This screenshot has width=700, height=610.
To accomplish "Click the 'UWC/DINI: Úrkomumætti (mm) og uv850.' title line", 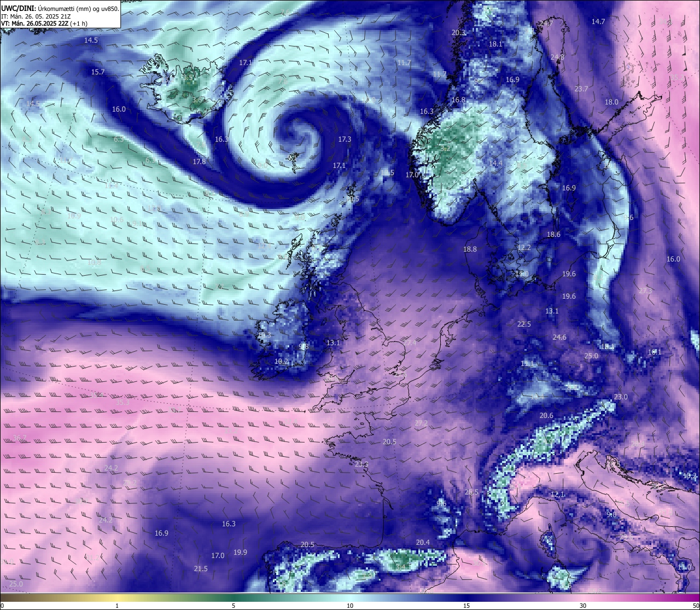I will tap(60, 8).
